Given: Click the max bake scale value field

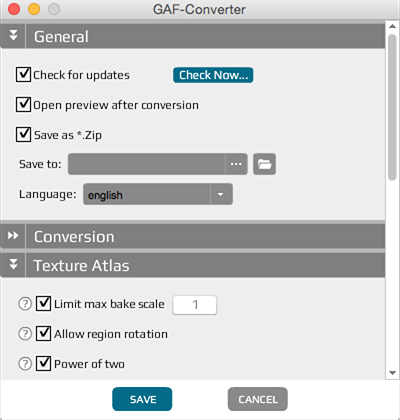Looking at the screenshot, I should pos(195,305).
